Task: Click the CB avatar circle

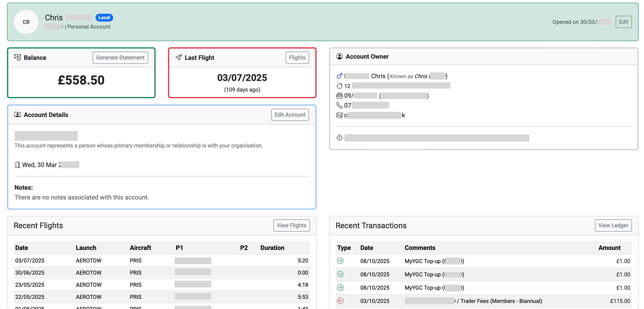Action: coord(26,22)
